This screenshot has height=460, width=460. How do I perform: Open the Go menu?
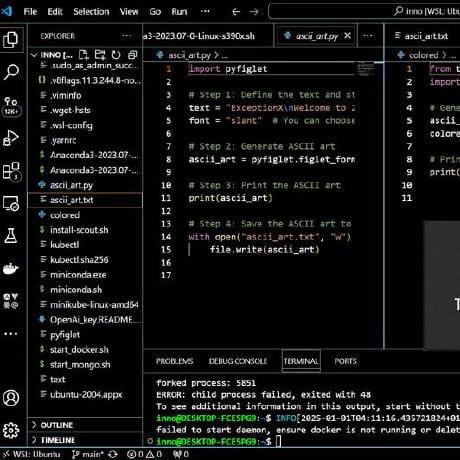(x=155, y=12)
